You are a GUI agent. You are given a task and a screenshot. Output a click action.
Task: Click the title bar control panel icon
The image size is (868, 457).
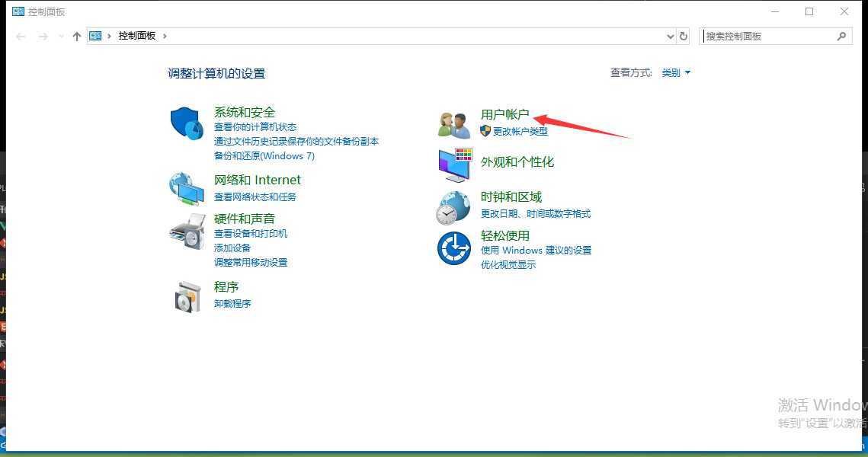click(x=18, y=11)
